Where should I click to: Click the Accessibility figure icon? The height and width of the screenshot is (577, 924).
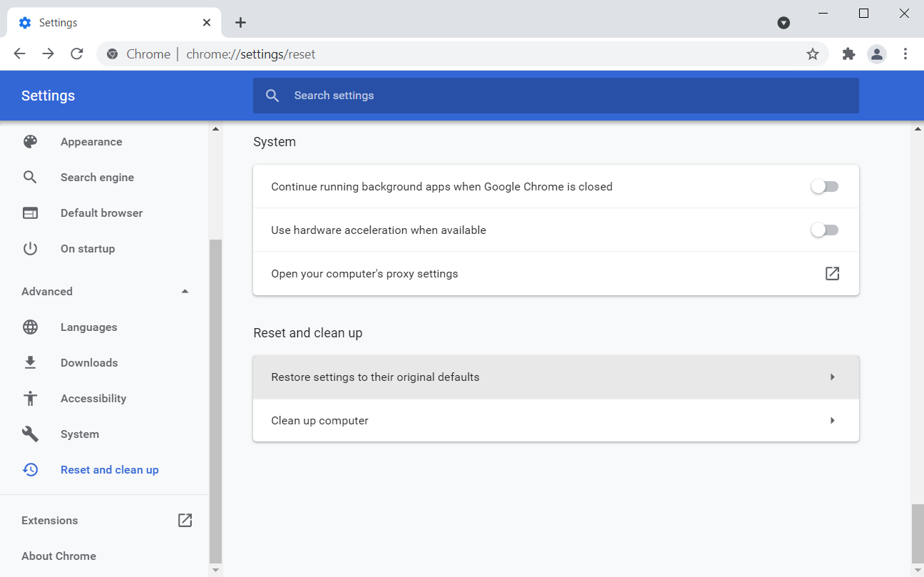click(30, 399)
